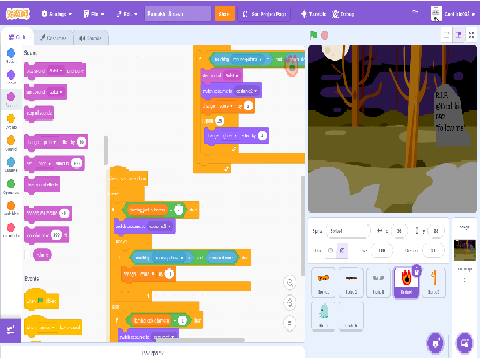Click the sprite x position field

click(399, 231)
